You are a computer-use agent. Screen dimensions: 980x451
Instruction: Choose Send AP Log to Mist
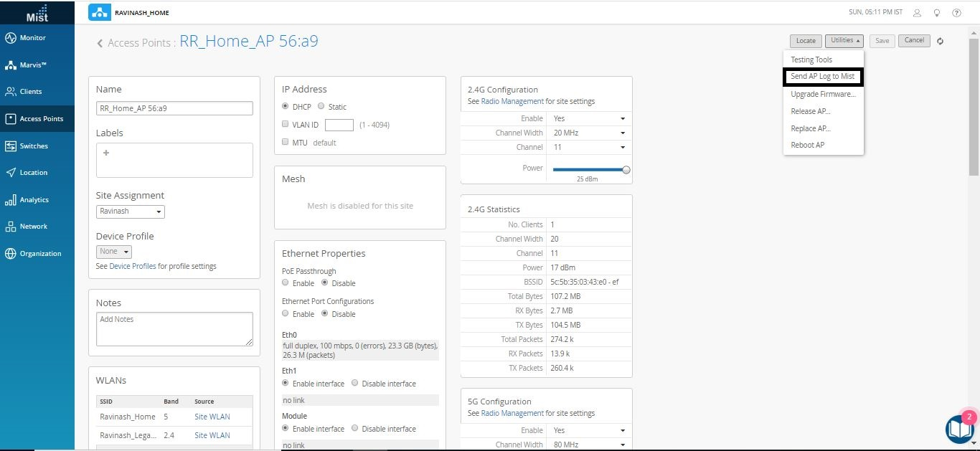tap(824, 77)
